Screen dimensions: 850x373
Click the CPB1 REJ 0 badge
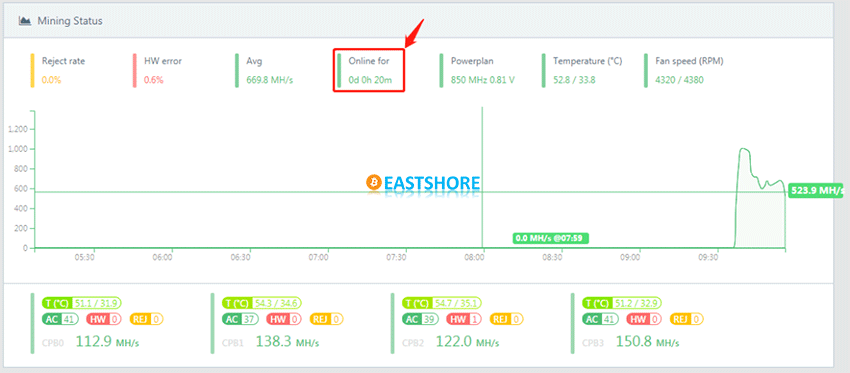pos(327,319)
